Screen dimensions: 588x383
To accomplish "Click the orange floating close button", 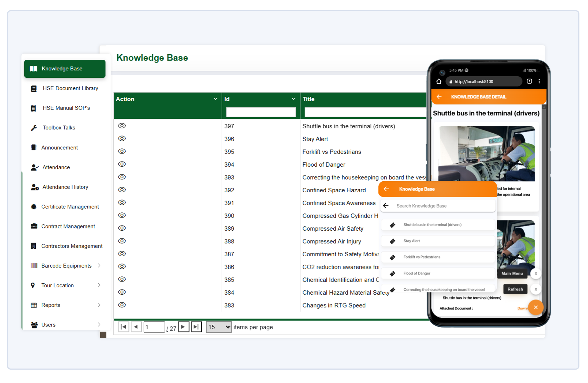I will (535, 307).
